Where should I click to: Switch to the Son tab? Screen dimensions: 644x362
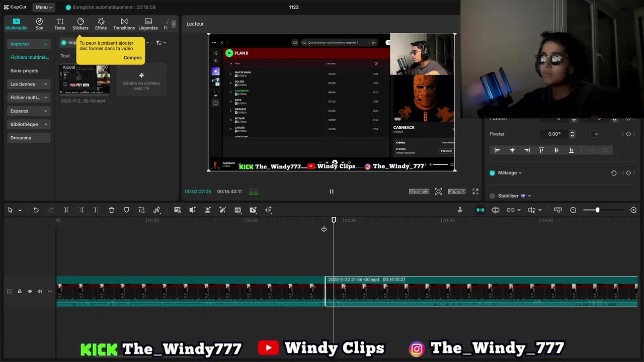[39, 24]
